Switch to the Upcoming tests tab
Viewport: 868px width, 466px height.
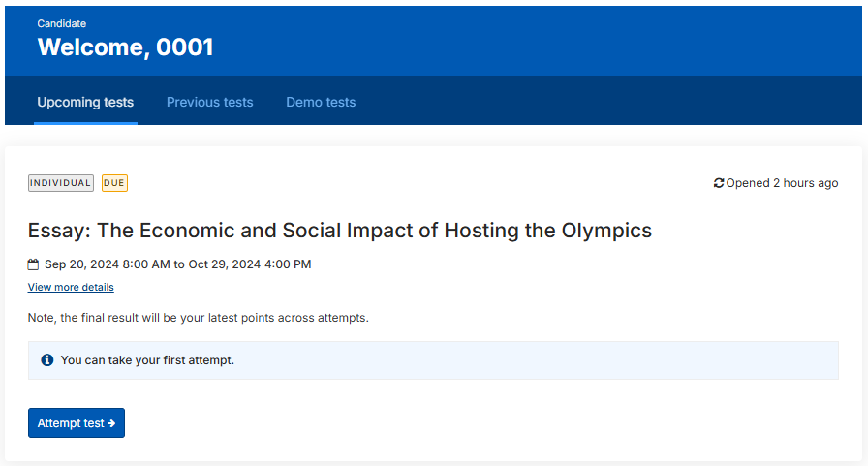point(85,102)
